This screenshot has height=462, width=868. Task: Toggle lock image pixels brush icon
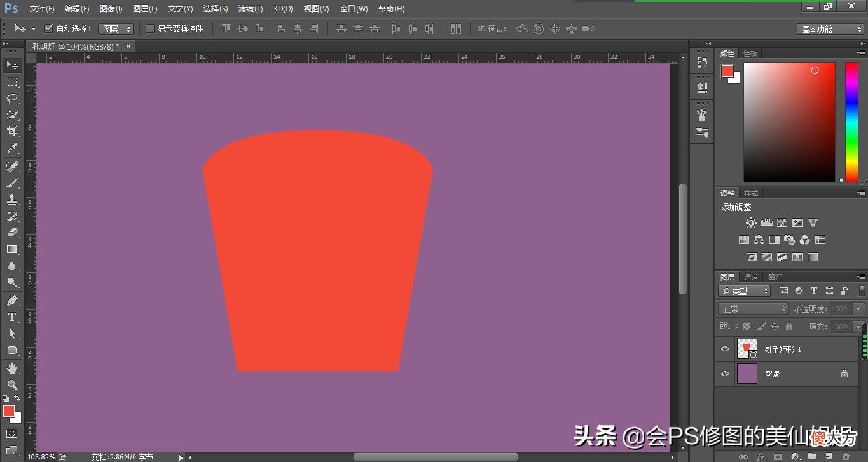coord(761,327)
